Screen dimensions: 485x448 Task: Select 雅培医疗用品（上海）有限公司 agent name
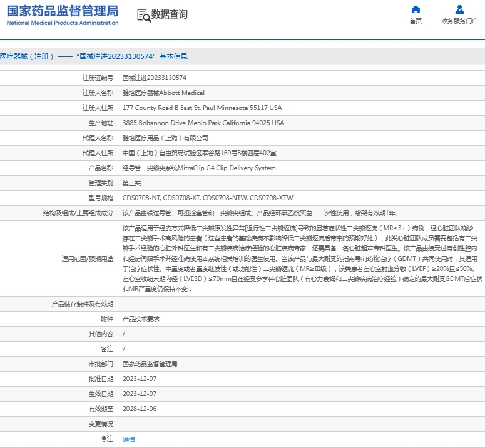(x=165, y=138)
